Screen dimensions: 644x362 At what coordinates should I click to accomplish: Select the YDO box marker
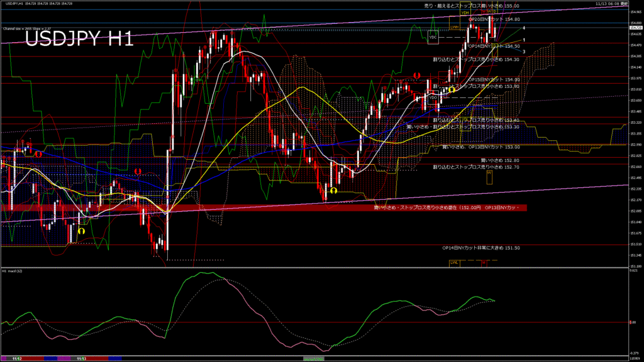coord(433,98)
